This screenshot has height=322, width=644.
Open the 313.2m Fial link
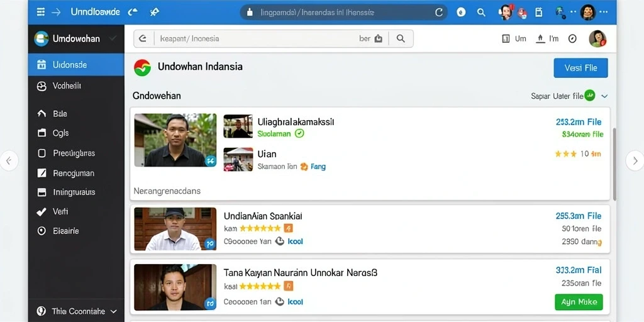[579, 270]
